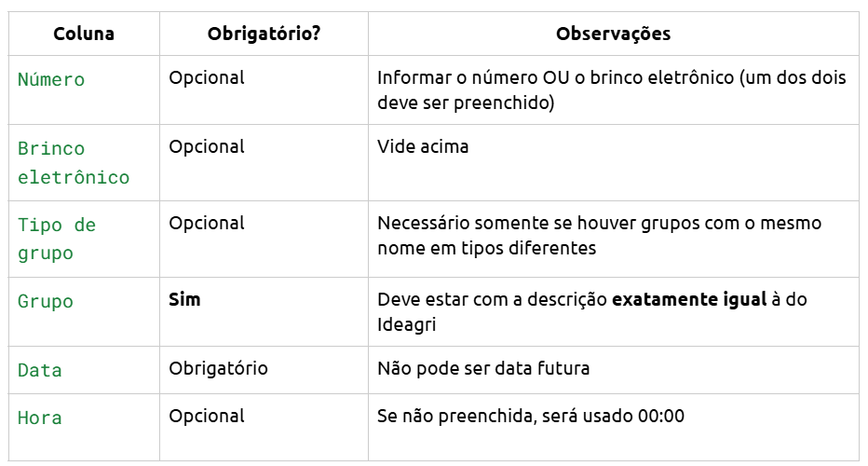Click Opcional in the Número row

click(x=207, y=77)
